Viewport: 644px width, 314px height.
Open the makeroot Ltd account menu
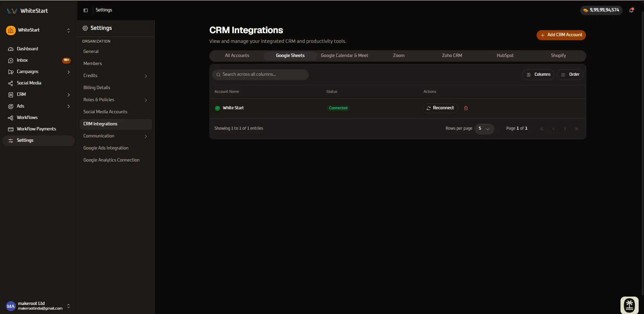click(38, 306)
